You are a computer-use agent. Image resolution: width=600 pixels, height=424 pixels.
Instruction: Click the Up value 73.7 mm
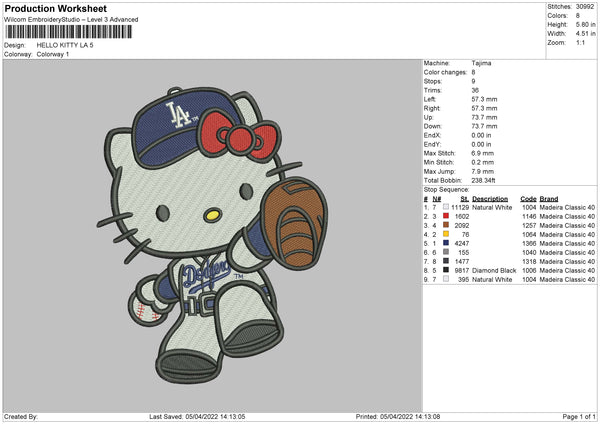pos(484,117)
